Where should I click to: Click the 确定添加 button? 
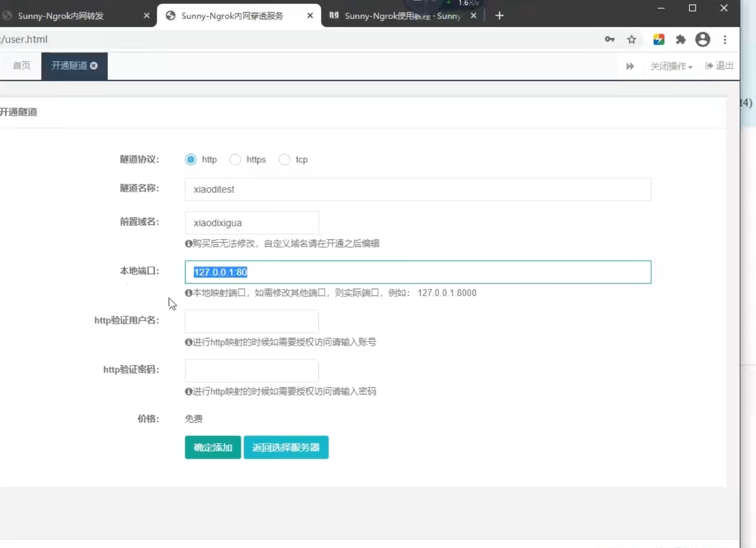point(213,448)
